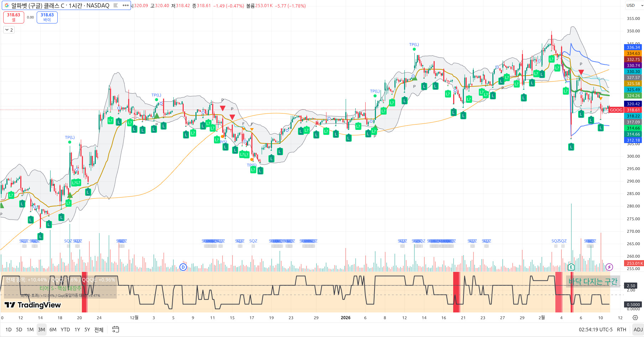Select the 5D time range
644x337 pixels.
(19, 330)
